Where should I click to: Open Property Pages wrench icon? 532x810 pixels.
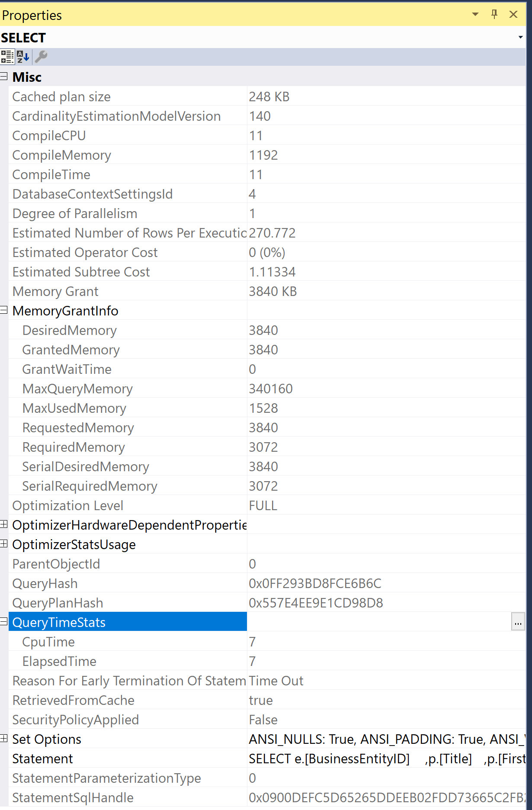point(41,57)
